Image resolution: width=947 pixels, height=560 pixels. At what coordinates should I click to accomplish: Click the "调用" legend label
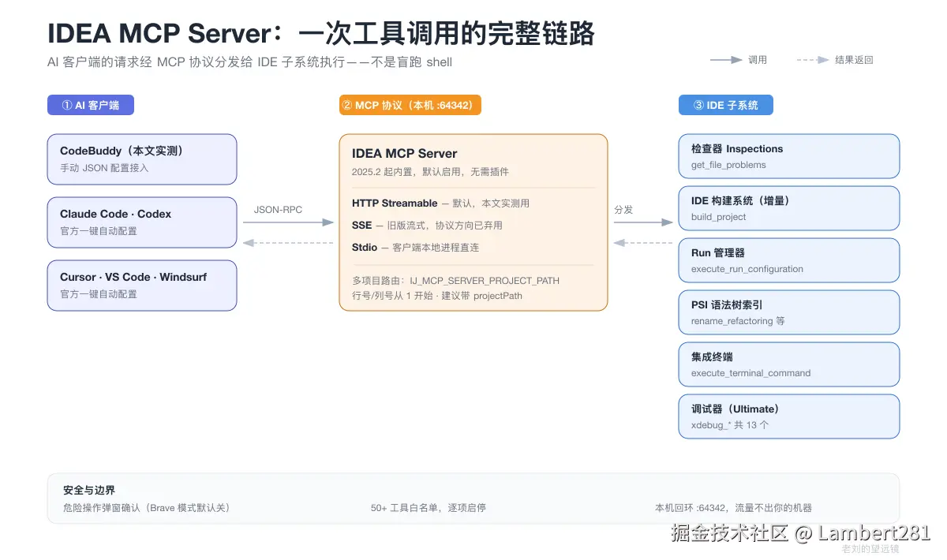point(758,60)
